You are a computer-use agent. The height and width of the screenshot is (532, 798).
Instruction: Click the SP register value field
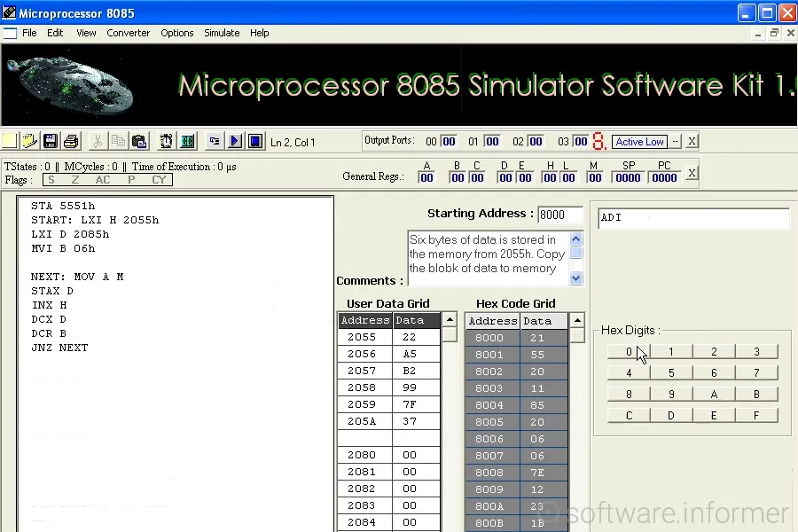pos(628,177)
